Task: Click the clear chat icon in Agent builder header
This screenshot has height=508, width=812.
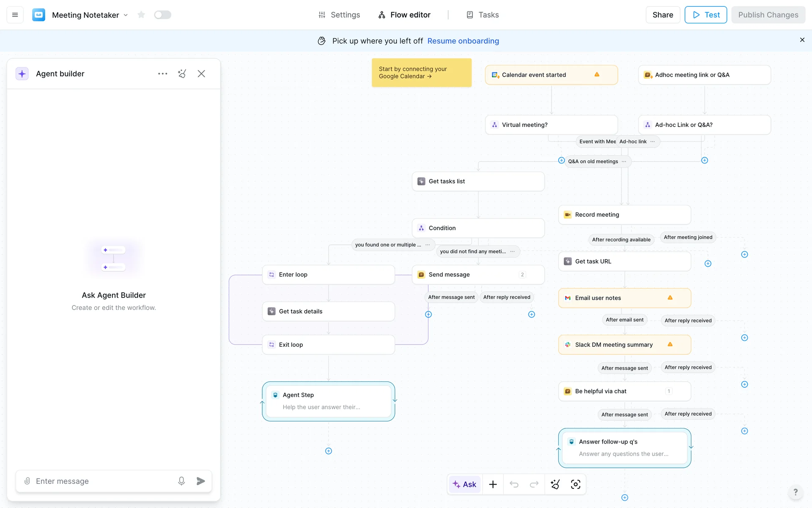Action: 182,74
